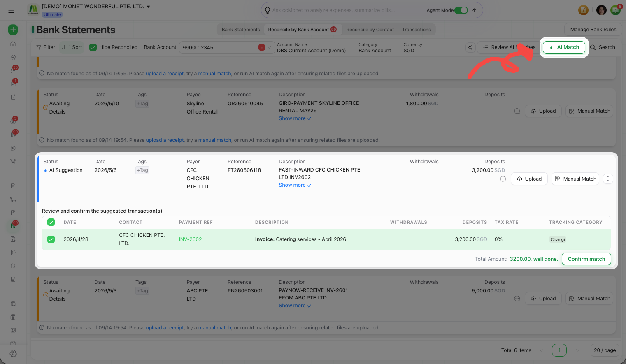This screenshot has width=626, height=364.
Task: Open Manage Bank Rules
Action: click(x=593, y=30)
